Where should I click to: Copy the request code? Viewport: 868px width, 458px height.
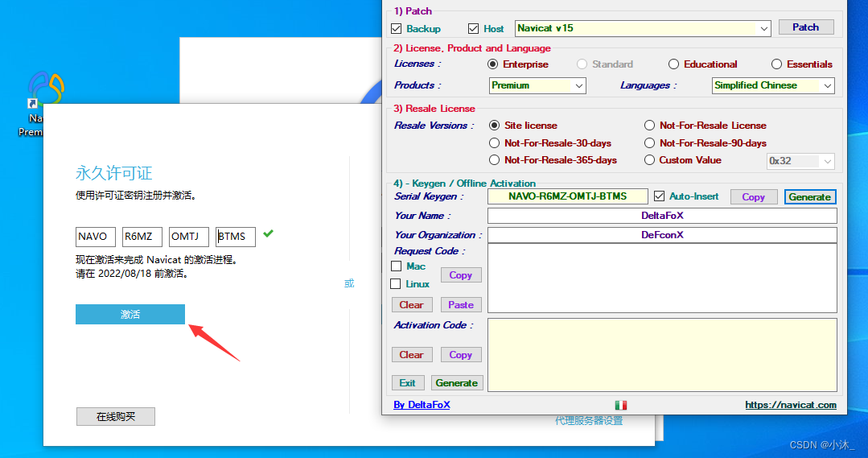pyautogui.click(x=461, y=275)
